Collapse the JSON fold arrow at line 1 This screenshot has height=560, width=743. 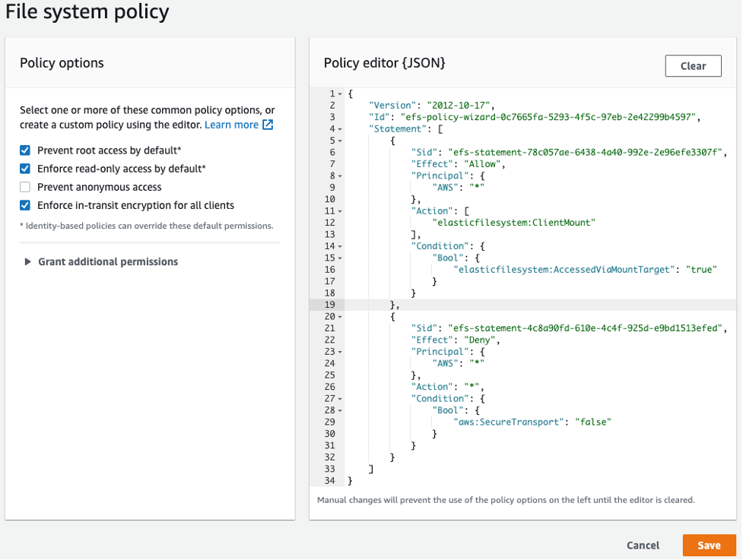(x=340, y=94)
